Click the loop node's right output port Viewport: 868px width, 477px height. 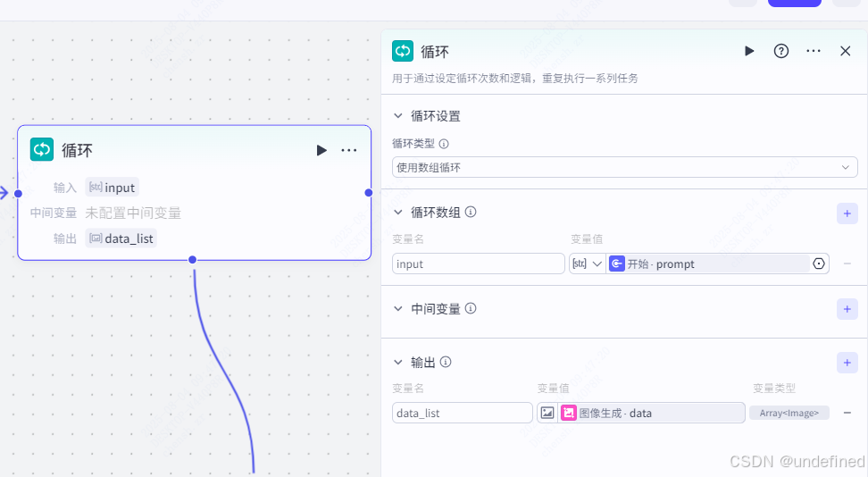(x=369, y=193)
